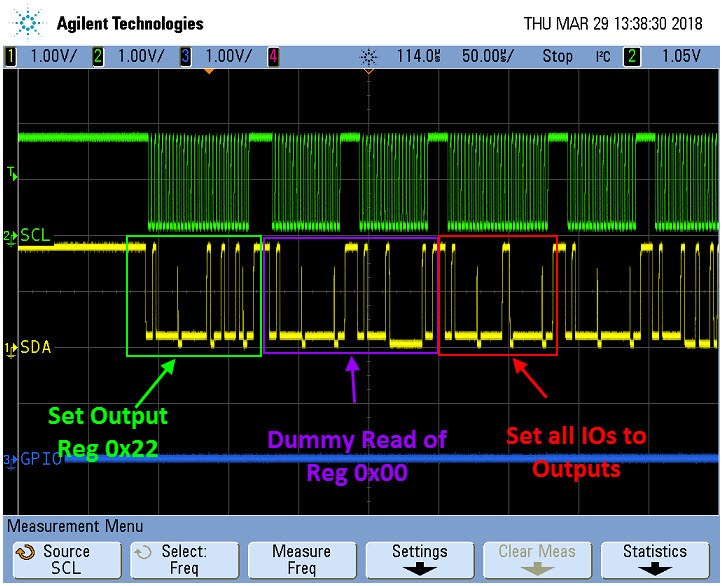Screen dimensions: 723x586
Task: Select the channel 3 indicator badge
Action: click(185, 57)
